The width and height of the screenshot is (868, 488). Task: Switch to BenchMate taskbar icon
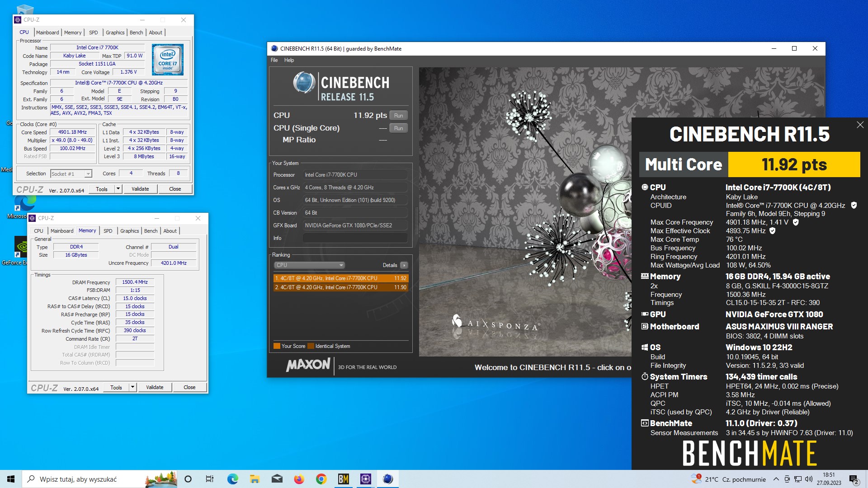click(343, 479)
